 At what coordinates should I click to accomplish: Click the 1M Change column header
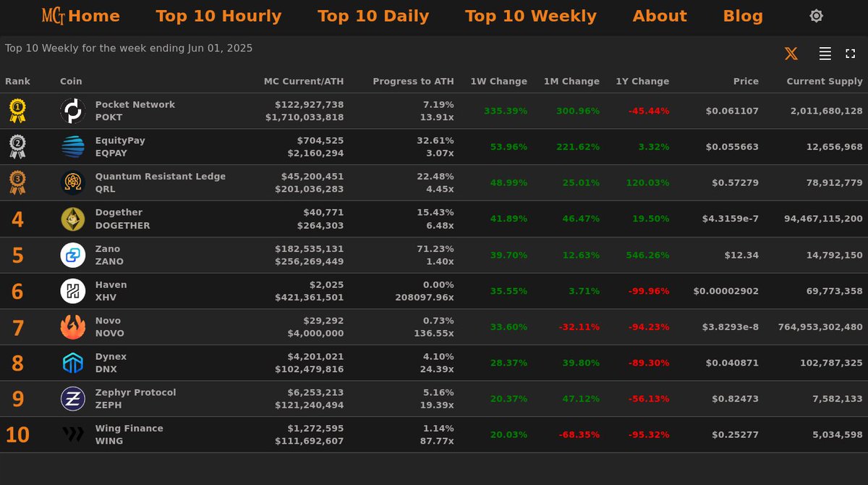pos(571,82)
